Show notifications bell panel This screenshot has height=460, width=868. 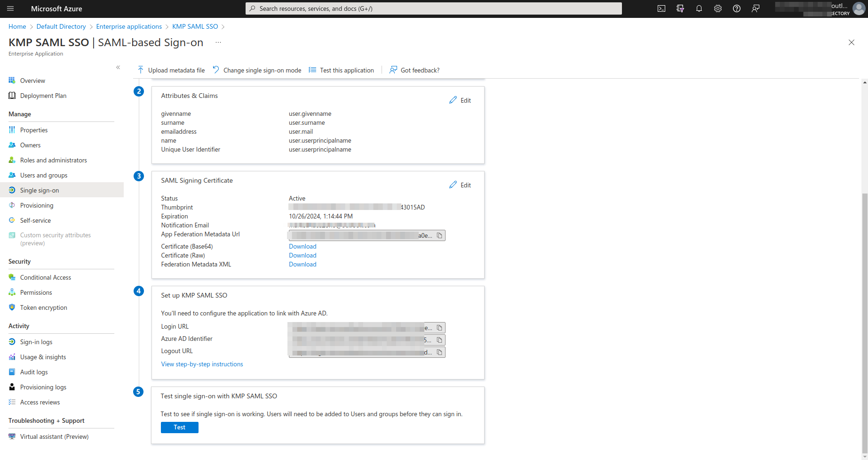point(699,8)
